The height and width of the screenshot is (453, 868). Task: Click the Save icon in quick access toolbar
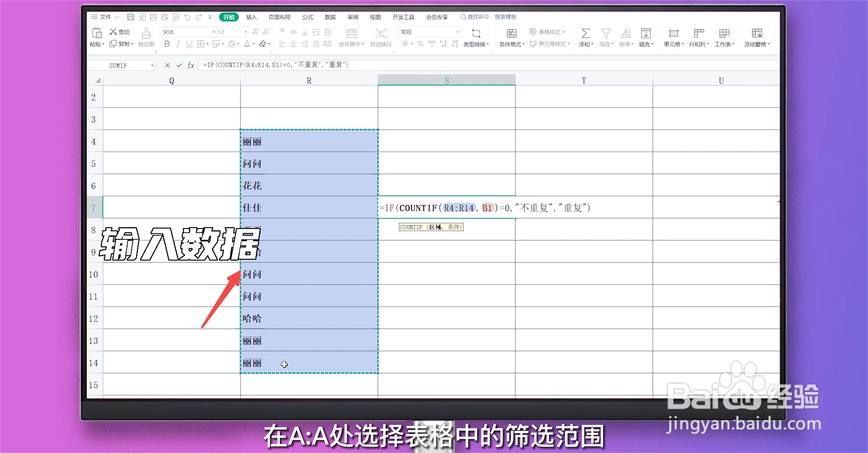[131, 17]
